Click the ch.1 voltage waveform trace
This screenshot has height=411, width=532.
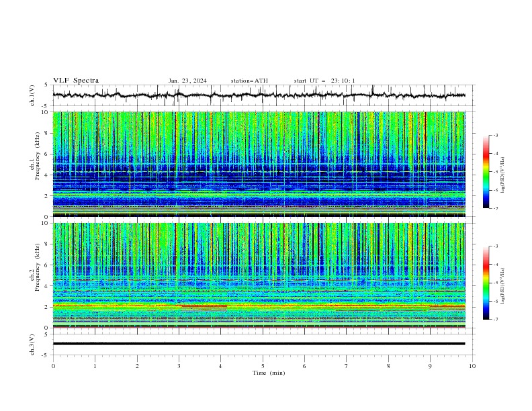259,95
